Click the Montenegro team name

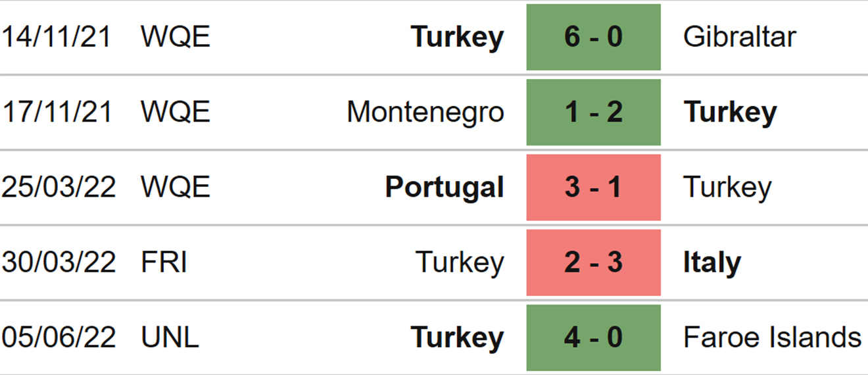[x=425, y=113]
